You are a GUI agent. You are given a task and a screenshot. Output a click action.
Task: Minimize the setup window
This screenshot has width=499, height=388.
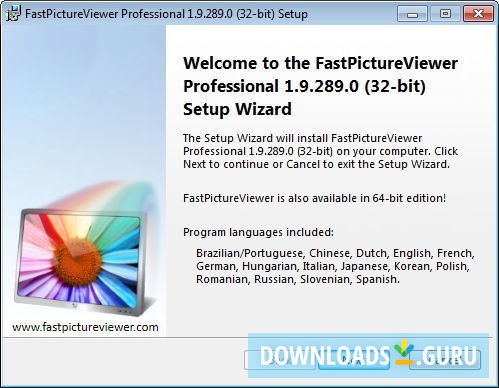click(x=412, y=14)
